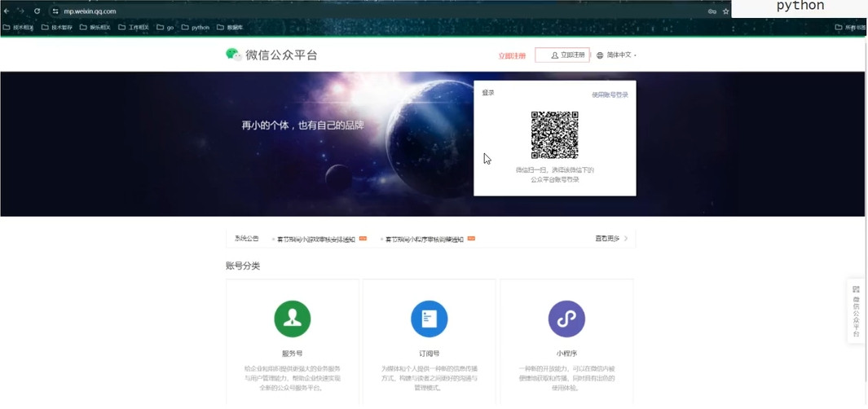
Task: Open the 技术相关 bookmarks folder
Action: (x=18, y=27)
